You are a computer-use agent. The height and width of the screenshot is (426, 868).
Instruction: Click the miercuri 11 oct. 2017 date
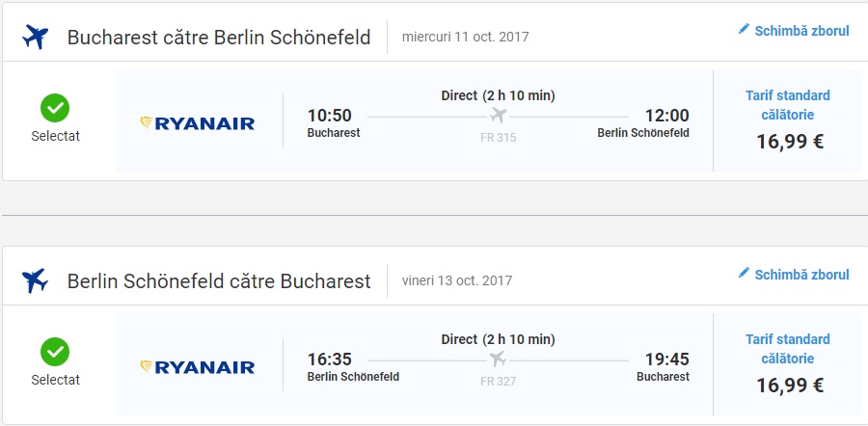[x=465, y=38]
